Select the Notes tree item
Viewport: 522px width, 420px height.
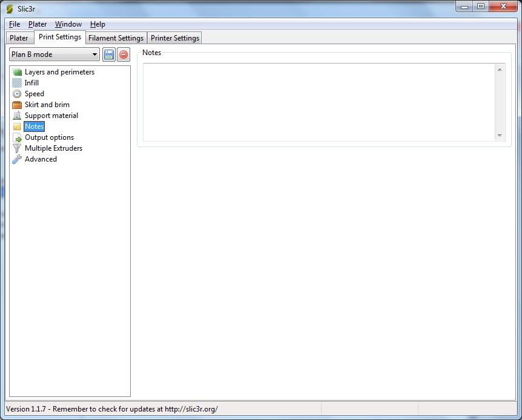pyautogui.click(x=35, y=126)
